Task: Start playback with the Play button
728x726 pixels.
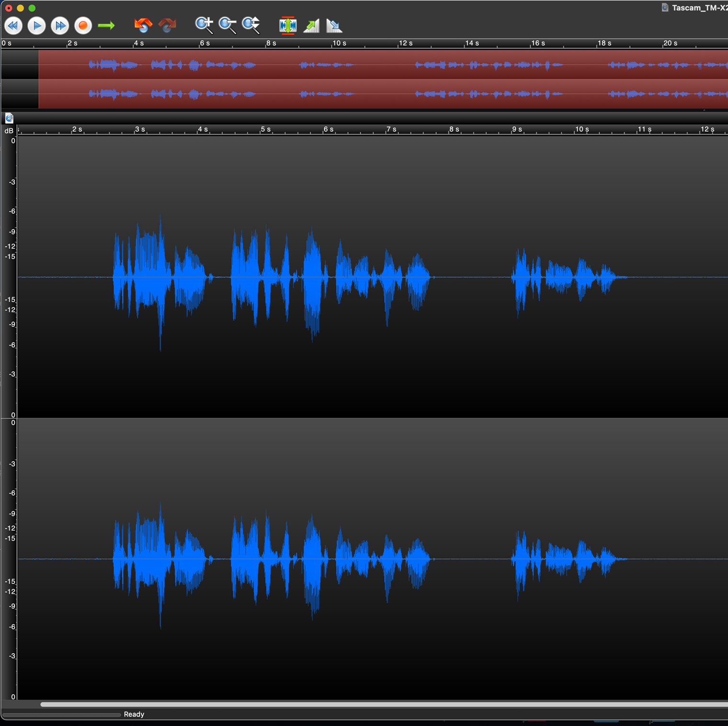Action: (37, 25)
